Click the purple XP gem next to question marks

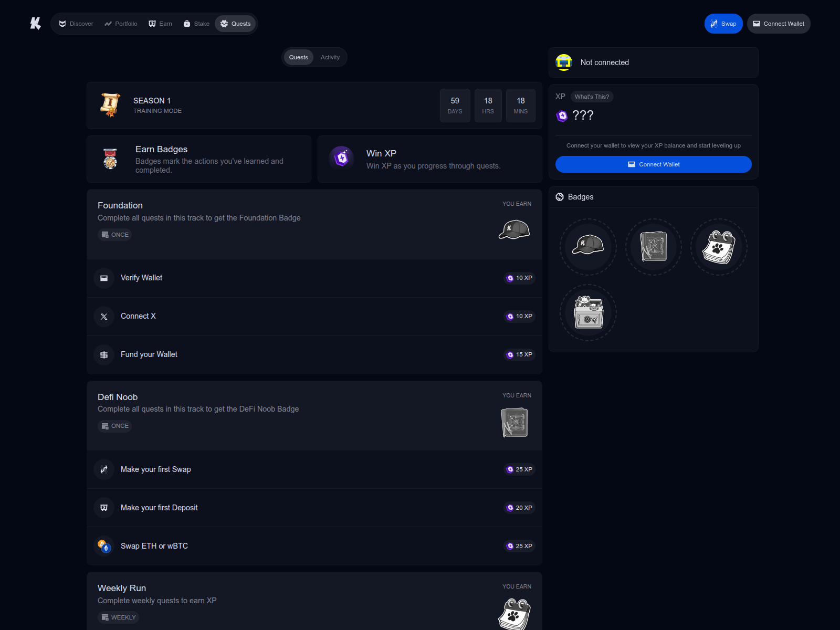[562, 116]
